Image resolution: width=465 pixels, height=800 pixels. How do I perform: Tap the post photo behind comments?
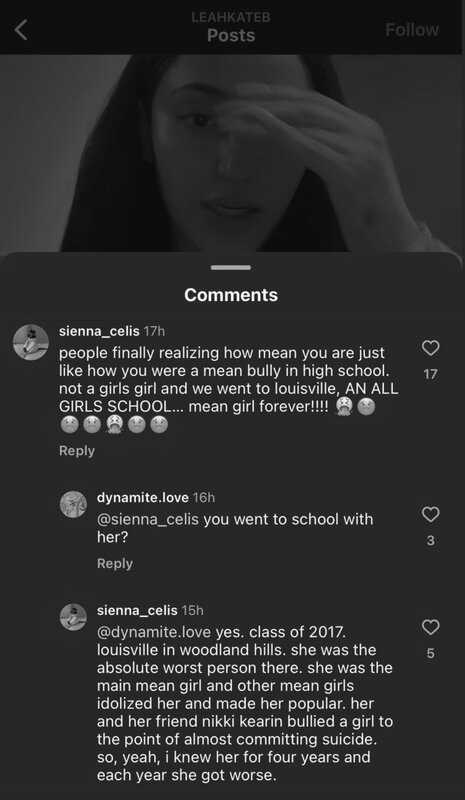(232, 153)
